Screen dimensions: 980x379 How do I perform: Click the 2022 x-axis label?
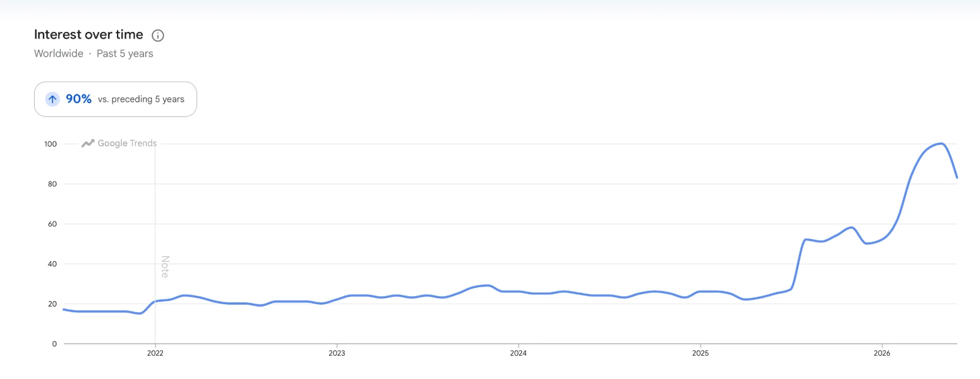(155, 353)
